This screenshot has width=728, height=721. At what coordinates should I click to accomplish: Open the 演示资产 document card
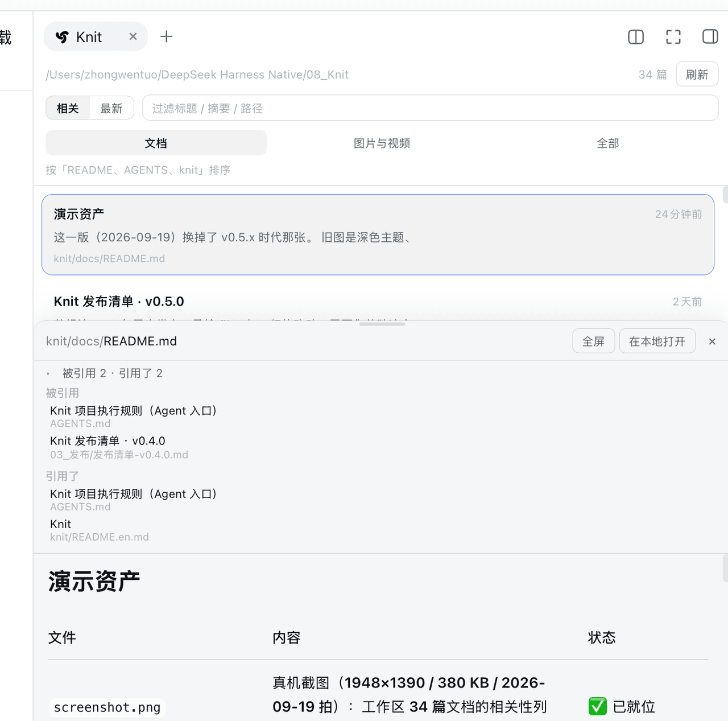coord(378,234)
